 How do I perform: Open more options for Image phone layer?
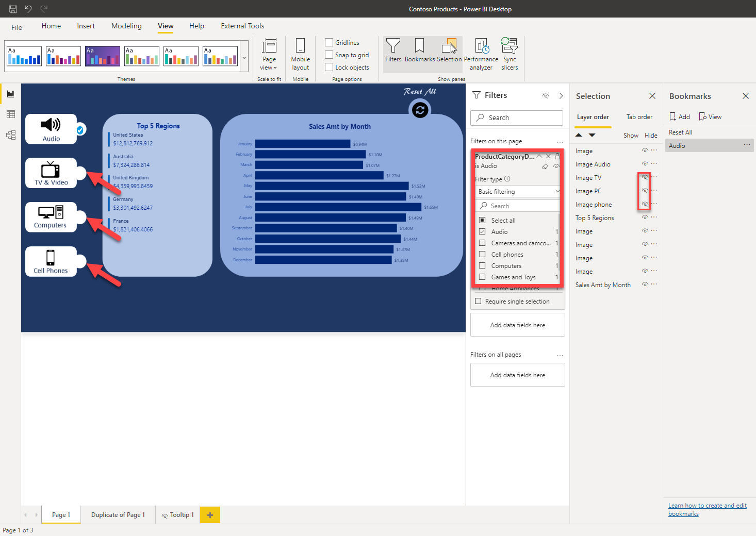pos(654,204)
